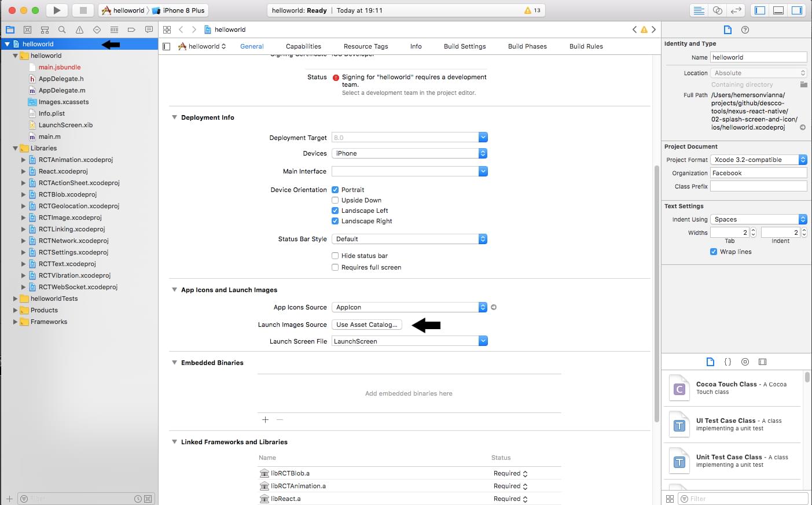The image size is (812, 505).
Task: Switch to the Version editor
Action: pyautogui.click(x=736, y=10)
